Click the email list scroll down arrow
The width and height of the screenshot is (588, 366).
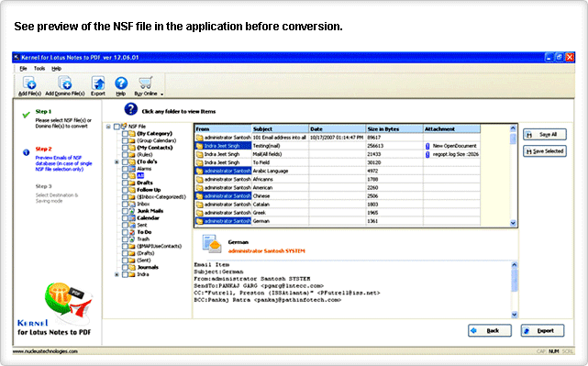point(514,223)
